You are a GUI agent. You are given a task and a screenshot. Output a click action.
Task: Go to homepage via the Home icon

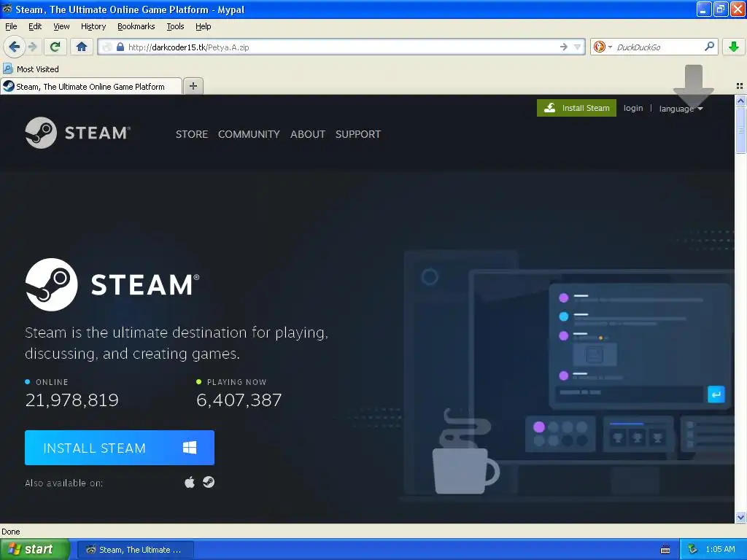(82, 47)
